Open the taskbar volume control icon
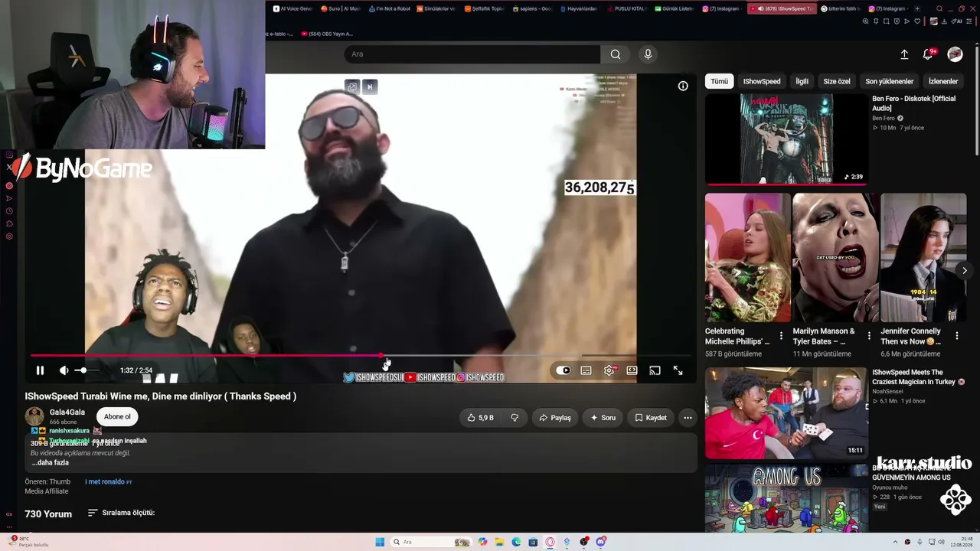 click(942, 542)
